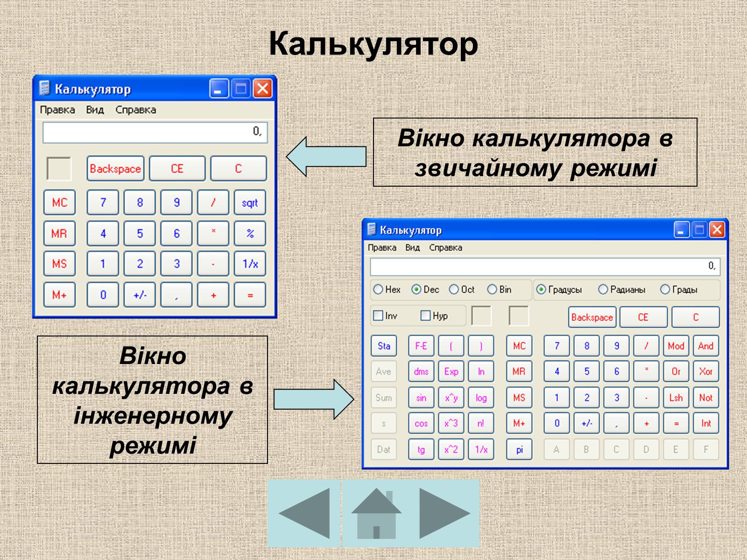Click digit 7 in standard calculator
Viewport: 747px width, 560px height.
pyautogui.click(x=103, y=203)
